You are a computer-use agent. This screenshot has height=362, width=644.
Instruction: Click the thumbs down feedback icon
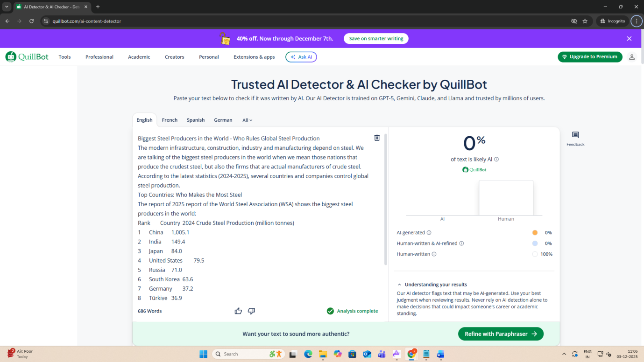tap(251, 311)
